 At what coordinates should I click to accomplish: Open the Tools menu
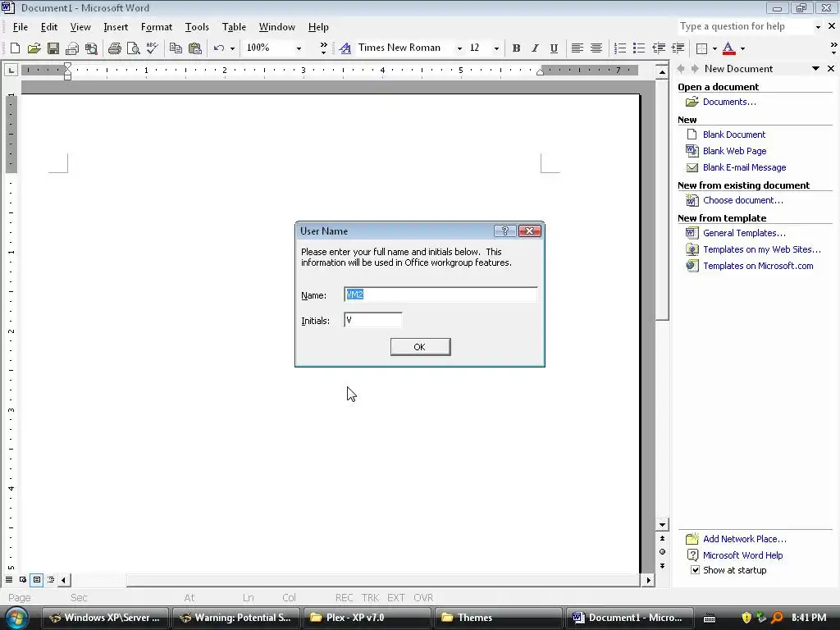coord(197,27)
